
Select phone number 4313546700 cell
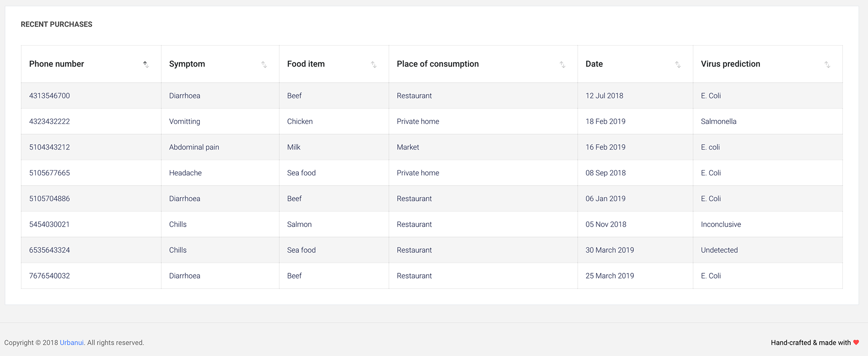50,96
